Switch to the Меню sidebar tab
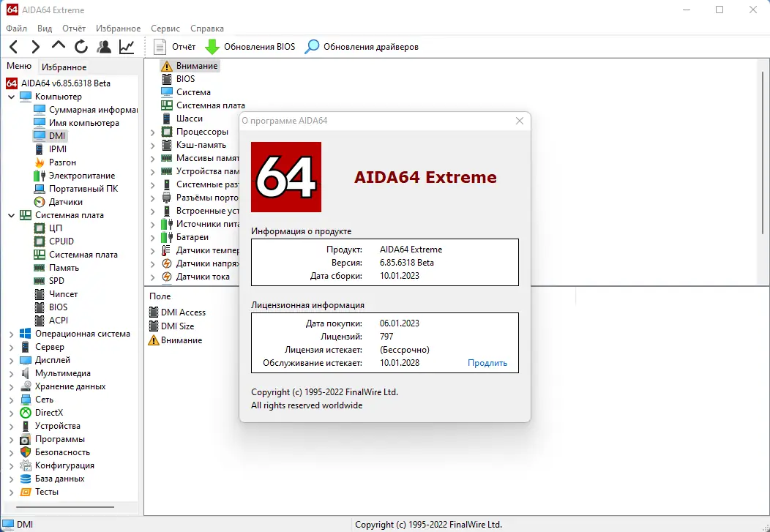This screenshot has width=770, height=532. (x=19, y=66)
